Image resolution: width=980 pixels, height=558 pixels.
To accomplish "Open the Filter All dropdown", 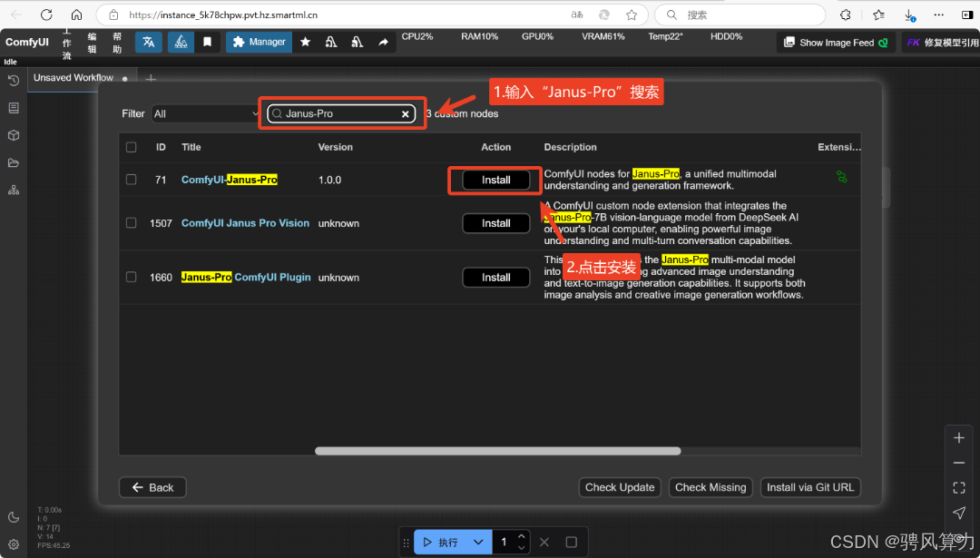I will [x=206, y=113].
